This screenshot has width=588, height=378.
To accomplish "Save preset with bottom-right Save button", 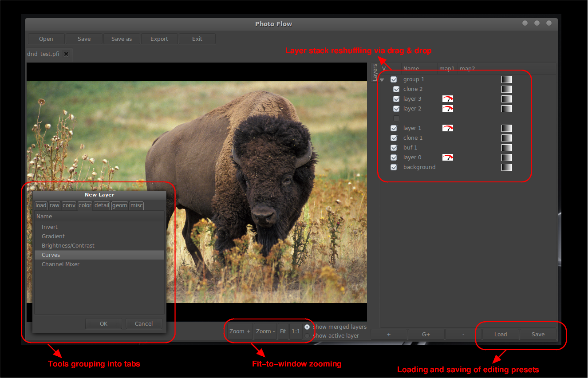I will pyautogui.click(x=538, y=335).
